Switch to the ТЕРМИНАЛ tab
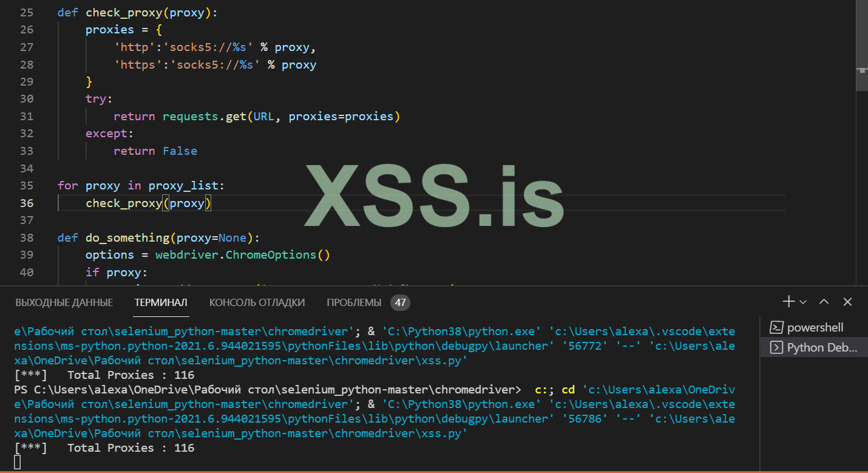Viewport: 868px width, 473px height. tap(161, 302)
